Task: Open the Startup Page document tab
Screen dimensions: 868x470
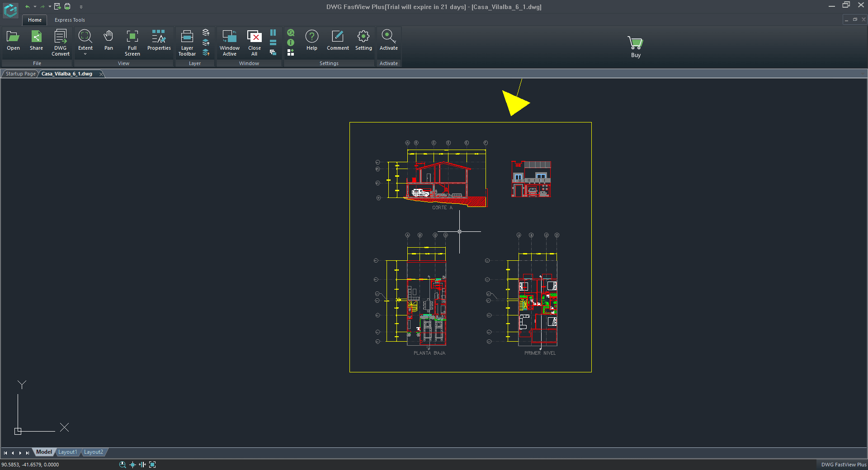Action: [20, 74]
